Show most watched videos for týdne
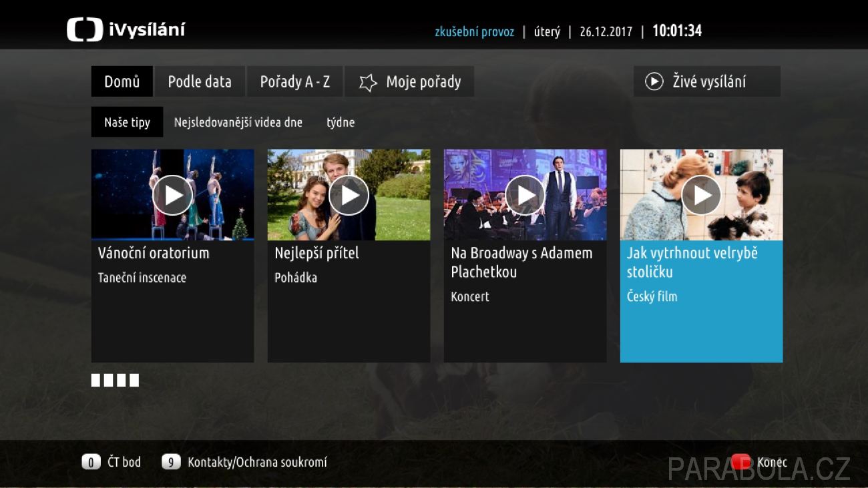This screenshot has width=868, height=488. pyautogui.click(x=341, y=122)
